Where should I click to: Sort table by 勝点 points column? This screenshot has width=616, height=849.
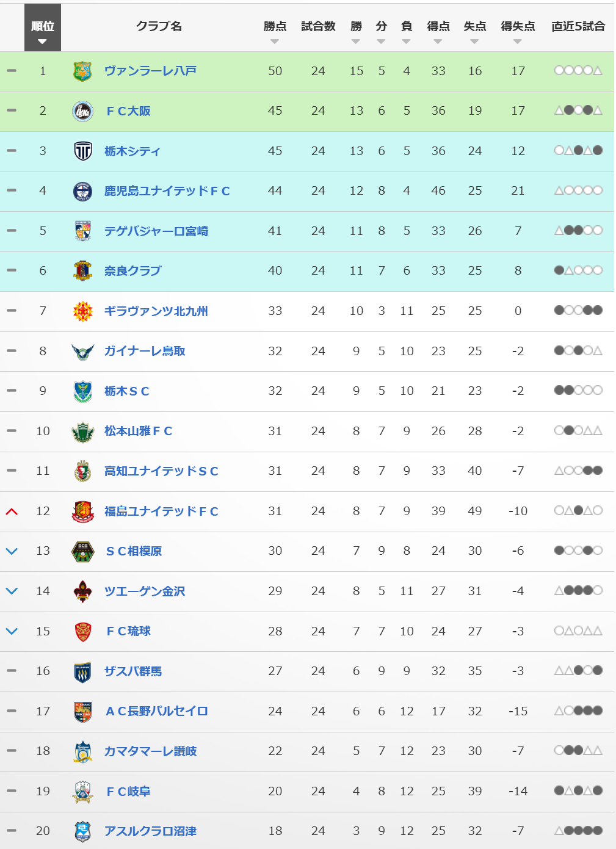(x=275, y=42)
